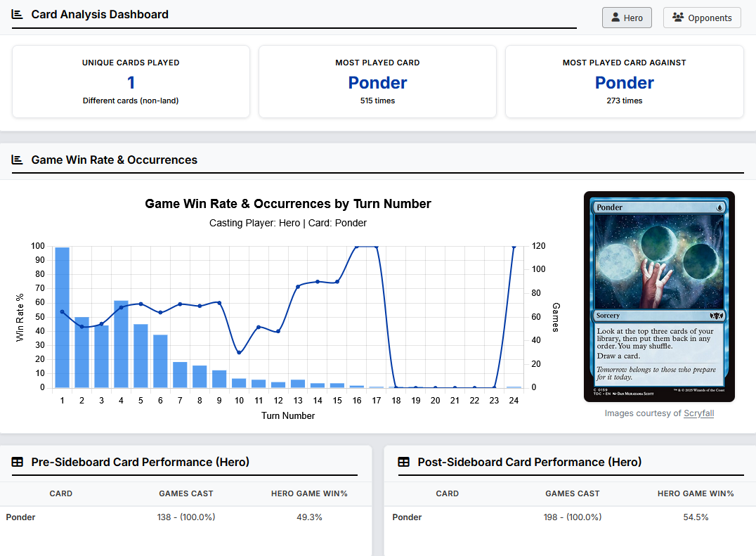Click the 'Different cards (non-land)' text
This screenshot has width=756, height=556.
pyautogui.click(x=131, y=101)
